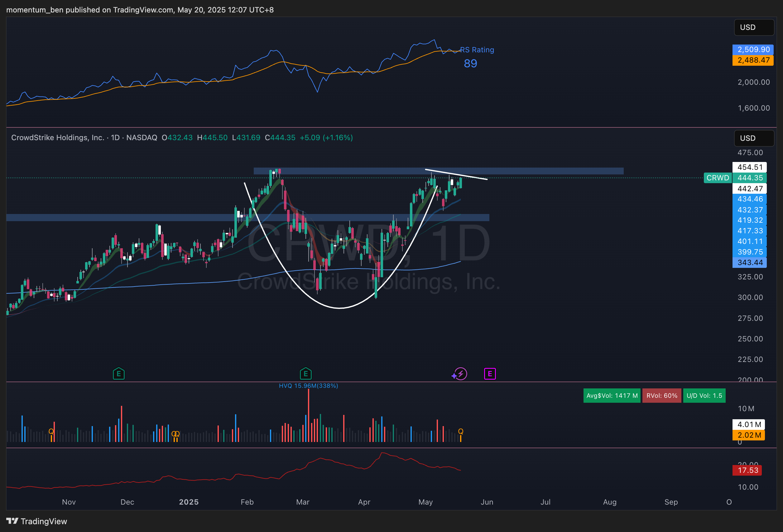Viewport: 783px width, 532px height.
Task: Click the orange Q marker near November volume
Action: [51, 431]
